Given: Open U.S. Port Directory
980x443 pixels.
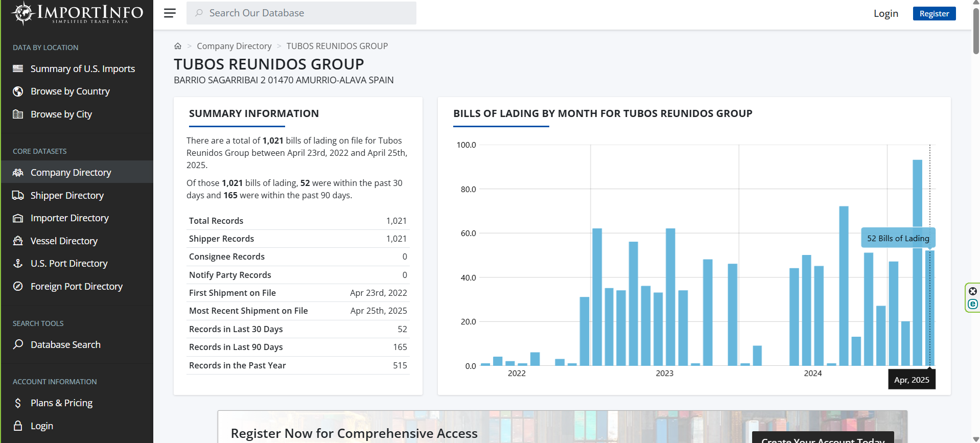Looking at the screenshot, I should [69, 263].
